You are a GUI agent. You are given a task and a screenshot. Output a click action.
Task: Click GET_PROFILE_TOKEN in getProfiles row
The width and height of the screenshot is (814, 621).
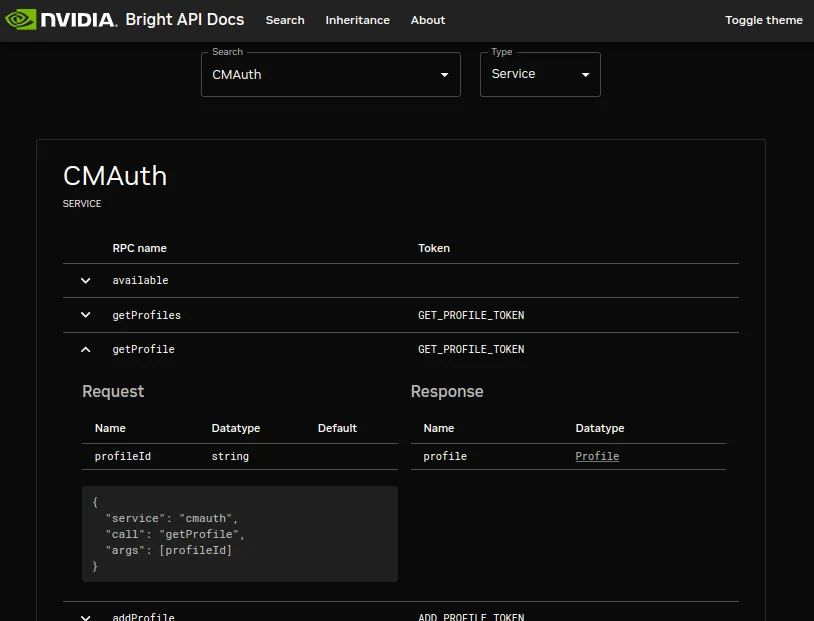pyautogui.click(x=471, y=315)
